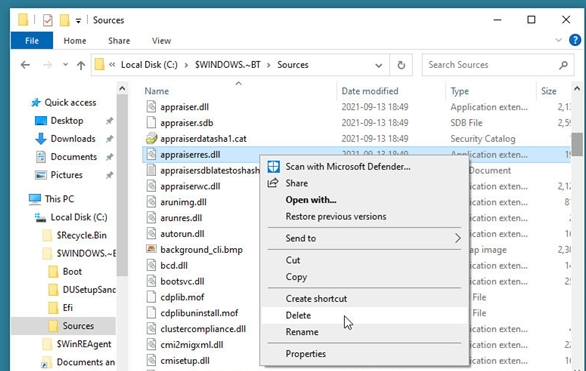
Task: Go back with the left arrow
Action: coord(25,65)
